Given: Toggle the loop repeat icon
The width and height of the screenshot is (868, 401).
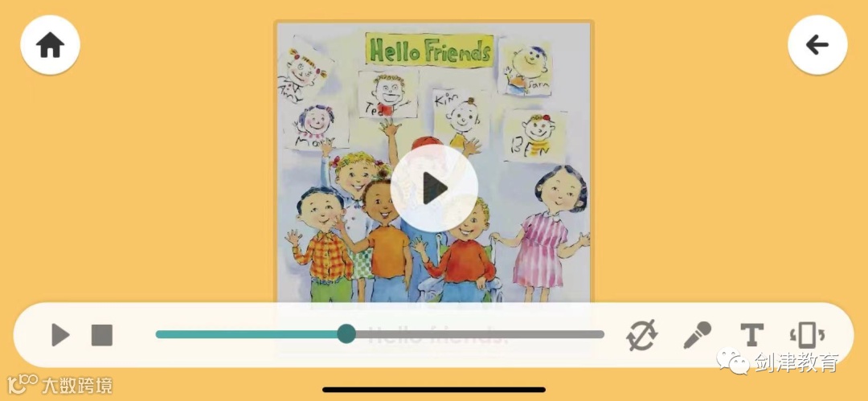Looking at the screenshot, I should click(x=642, y=335).
